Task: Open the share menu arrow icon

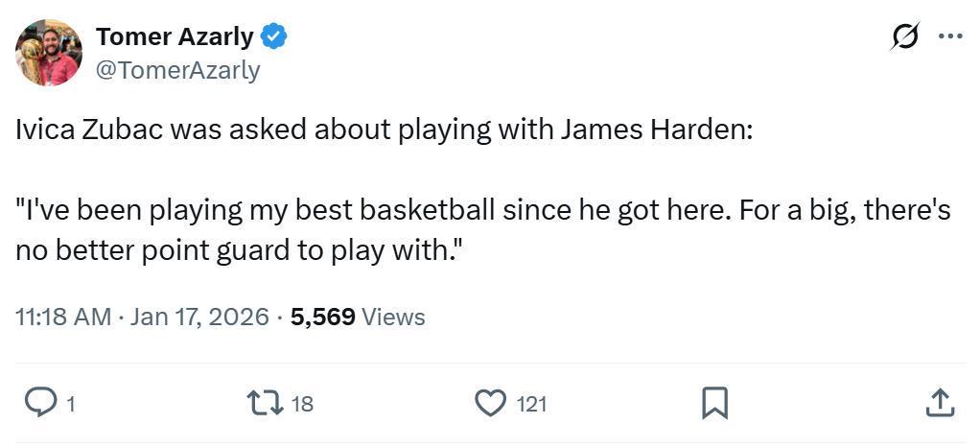Action: 939,403
